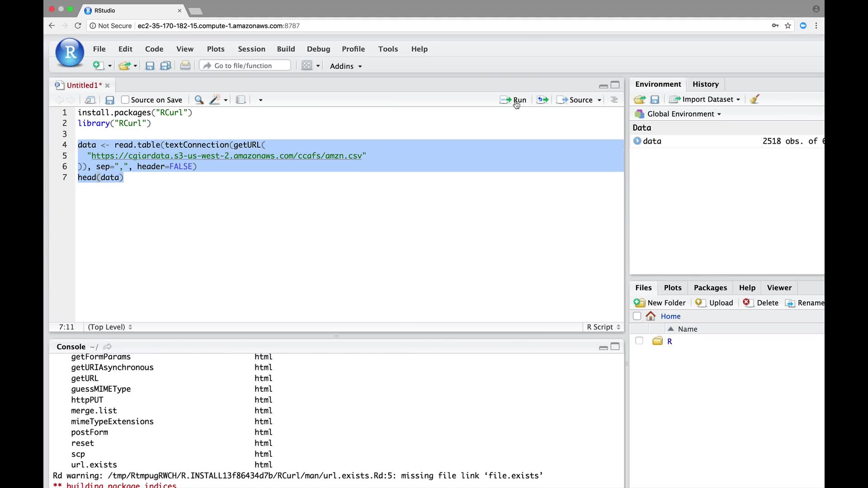Open the Session menu

point(251,49)
